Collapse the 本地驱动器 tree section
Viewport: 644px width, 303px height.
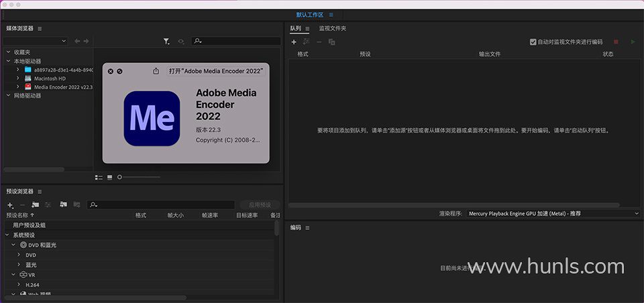click(8, 61)
